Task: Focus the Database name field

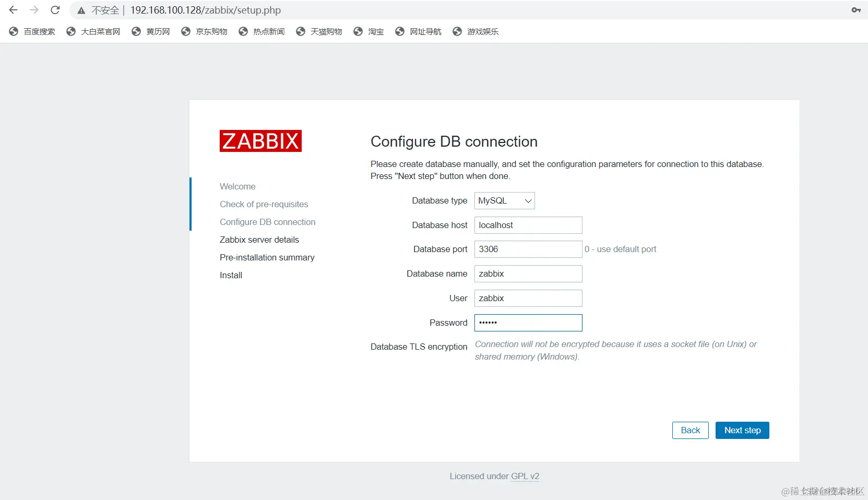Action: tap(528, 273)
